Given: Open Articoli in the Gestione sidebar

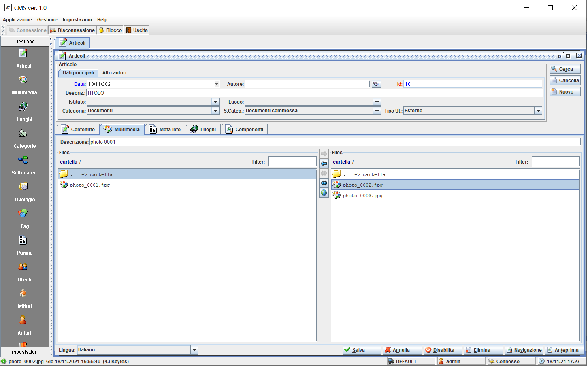Looking at the screenshot, I should [24, 59].
